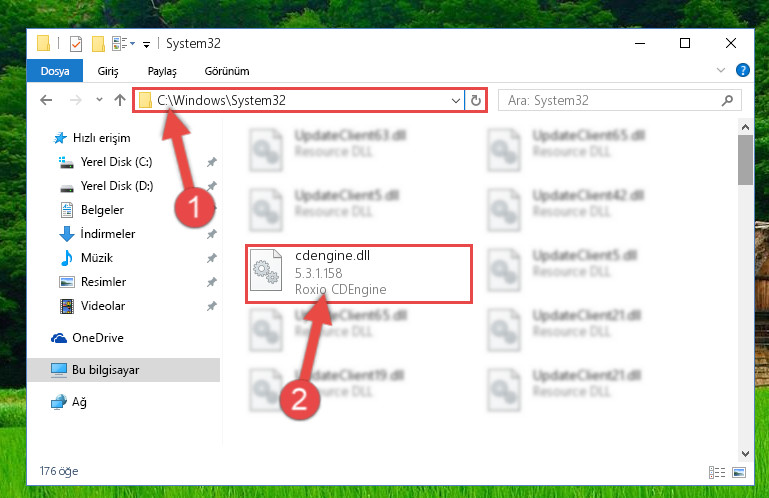Screen dimensions: 769x498
Task: Switch to large icons view layout
Action: point(739,472)
